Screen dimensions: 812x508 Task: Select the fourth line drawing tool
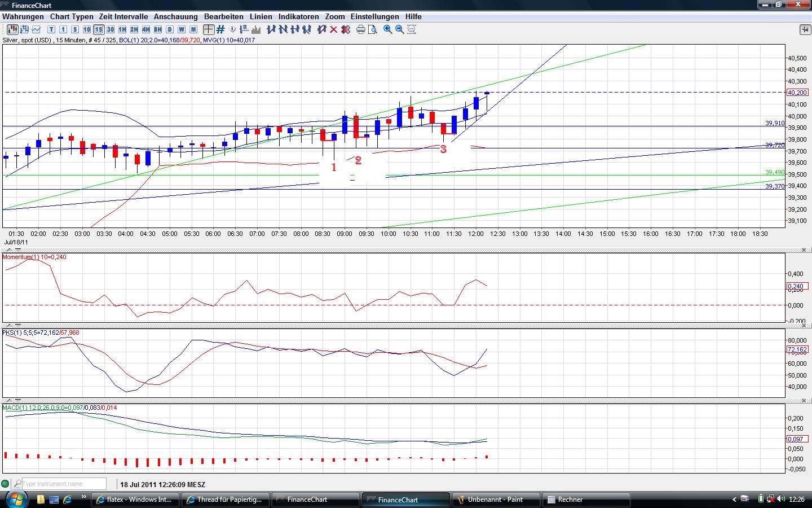point(306,29)
